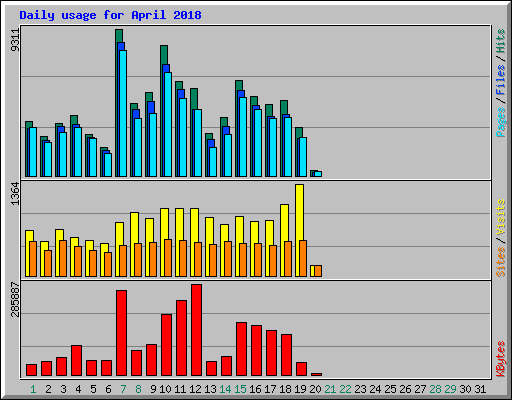The width and height of the screenshot is (512, 400).
Task: Click the red KBytes bar for day 4
Action: coord(76,361)
